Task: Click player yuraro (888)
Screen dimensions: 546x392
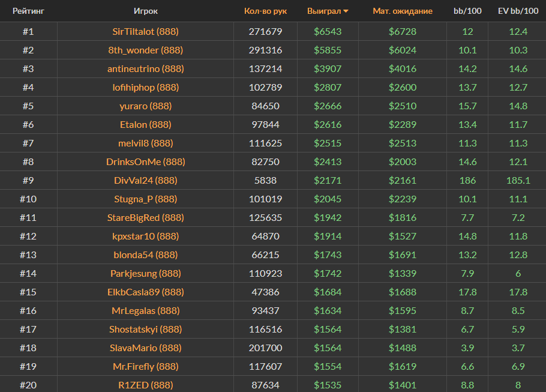Action: [x=145, y=106]
